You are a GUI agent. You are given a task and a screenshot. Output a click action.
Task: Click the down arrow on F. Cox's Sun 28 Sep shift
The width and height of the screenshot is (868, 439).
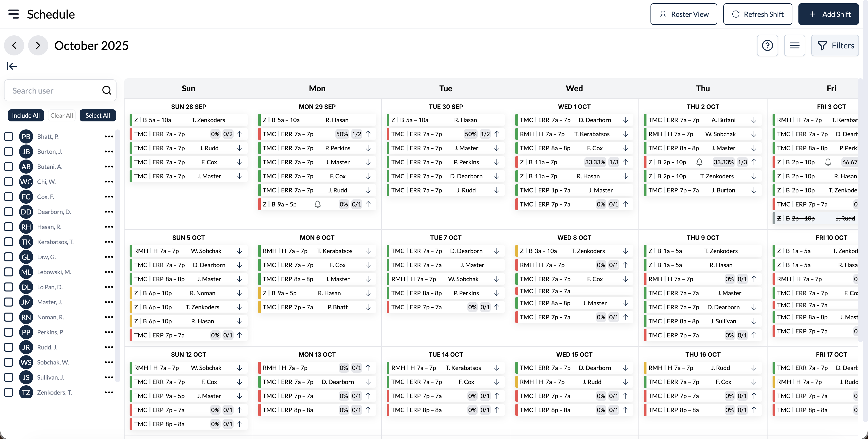pos(239,162)
